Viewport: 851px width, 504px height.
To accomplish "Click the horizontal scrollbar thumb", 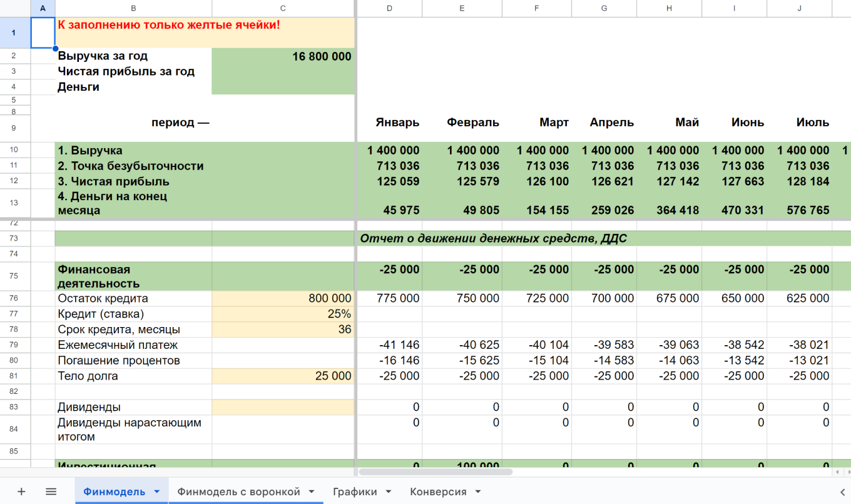I will [436, 471].
